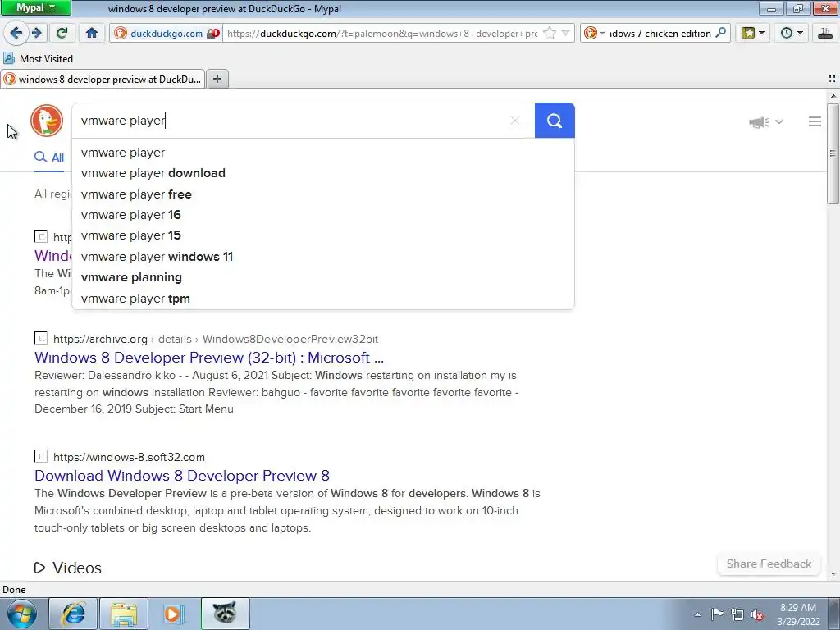Choose suggestion vmware player 15
840x630 pixels.
pyautogui.click(x=323, y=235)
